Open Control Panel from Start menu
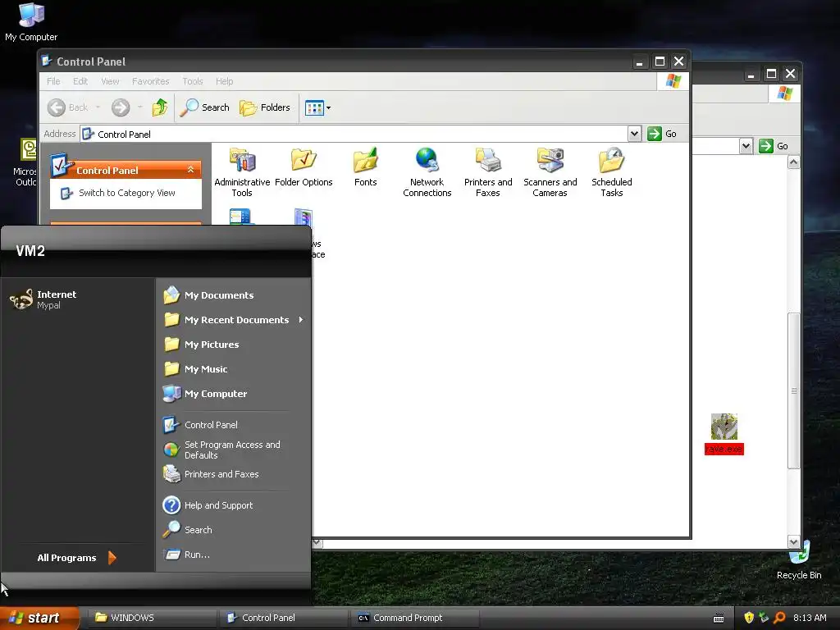Screen dimensions: 840x630 (234, 425)
